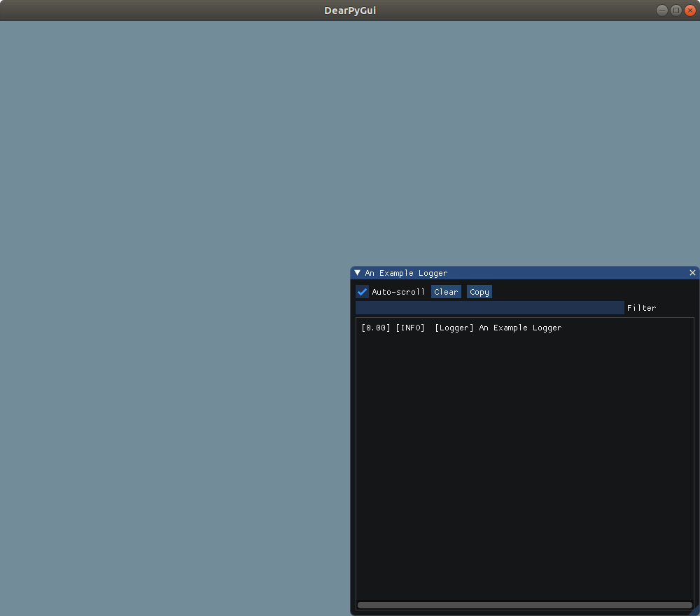Click the horizontal scrollbar at the bottom
Viewport: 700px width, 616px height.
pyautogui.click(x=525, y=605)
